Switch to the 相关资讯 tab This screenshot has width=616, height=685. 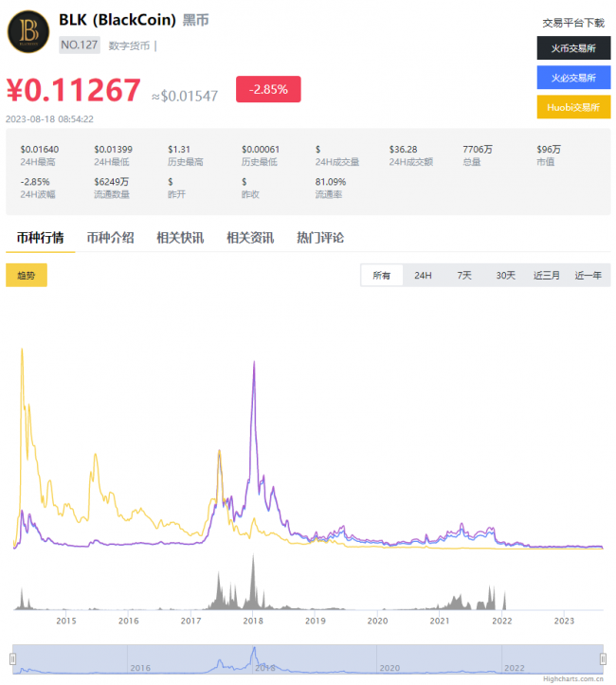click(250, 238)
